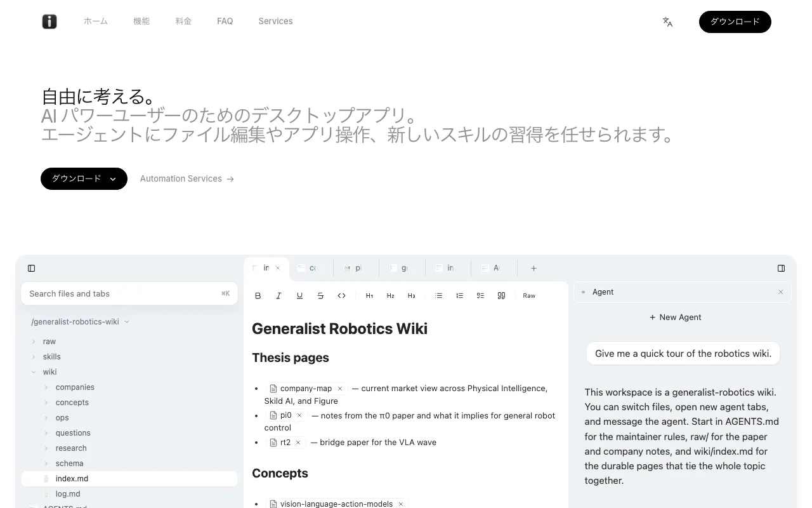
Task: Insert a numbered list
Action: [459, 295]
